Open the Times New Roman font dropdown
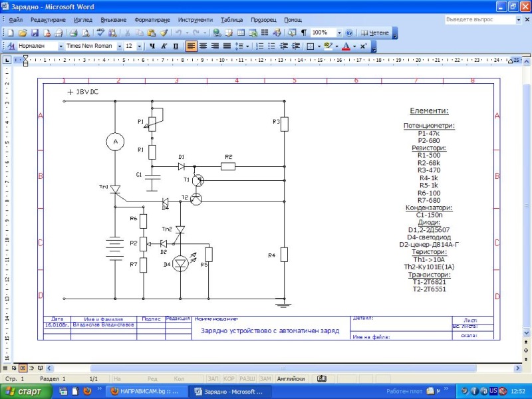The width and height of the screenshot is (532, 399). click(x=120, y=47)
